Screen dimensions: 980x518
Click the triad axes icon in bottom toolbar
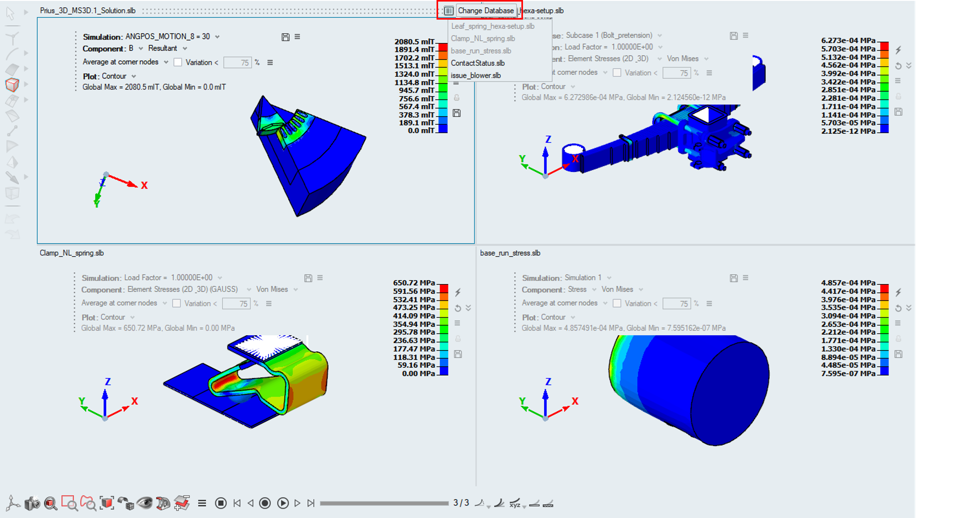coord(12,503)
